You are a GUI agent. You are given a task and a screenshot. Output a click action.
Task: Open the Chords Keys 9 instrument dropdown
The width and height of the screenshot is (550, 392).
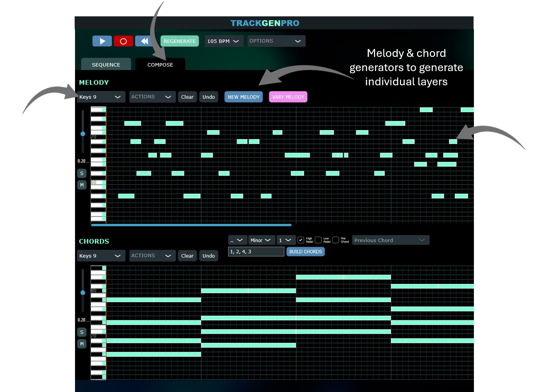pyautogui.click(x=101, y=256)
